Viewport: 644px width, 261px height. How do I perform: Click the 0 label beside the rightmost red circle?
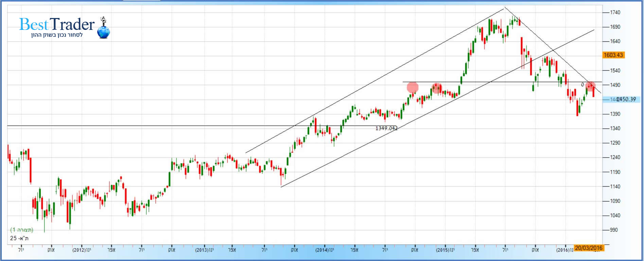582,85
